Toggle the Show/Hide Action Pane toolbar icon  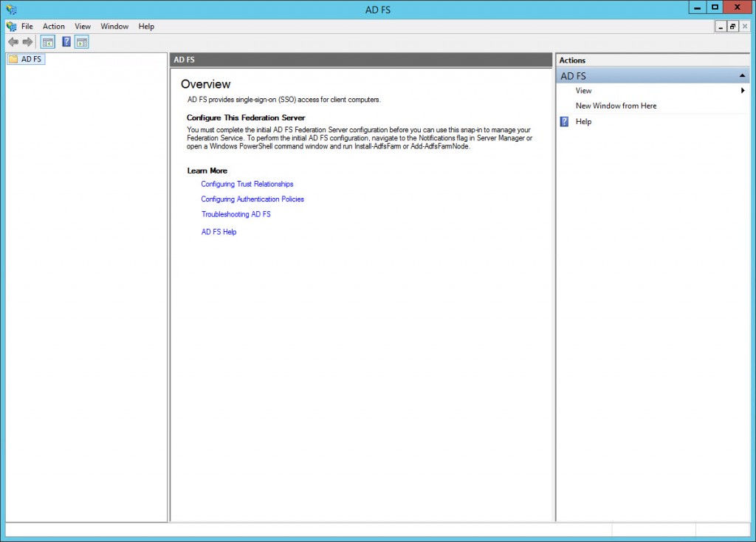click(x=81, y=41)
